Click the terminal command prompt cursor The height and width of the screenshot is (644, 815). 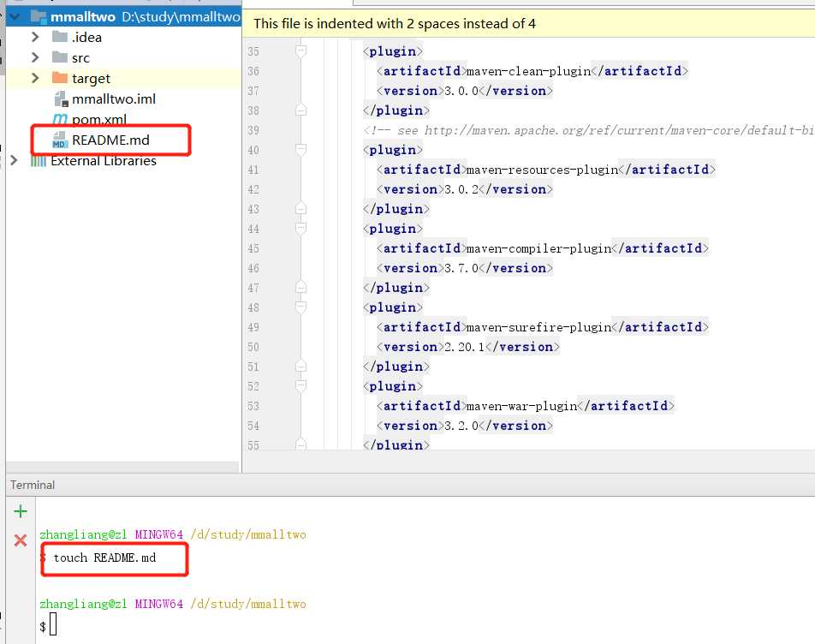point(53,625)
